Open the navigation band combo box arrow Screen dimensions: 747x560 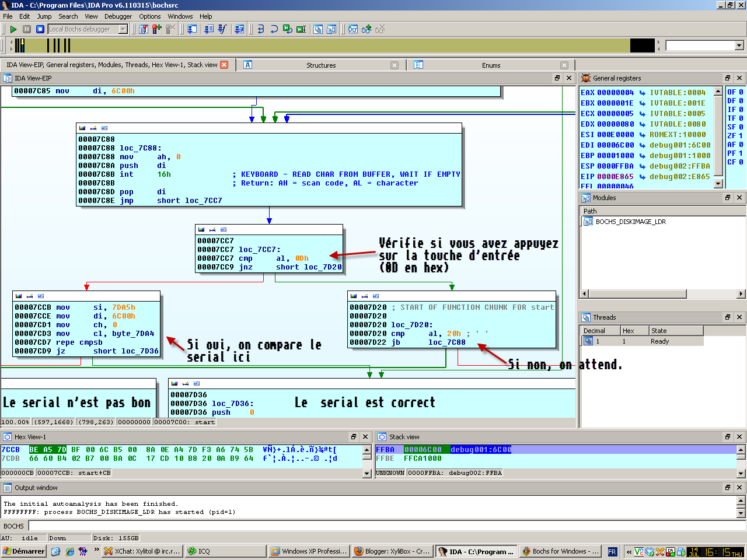[739, 45]
